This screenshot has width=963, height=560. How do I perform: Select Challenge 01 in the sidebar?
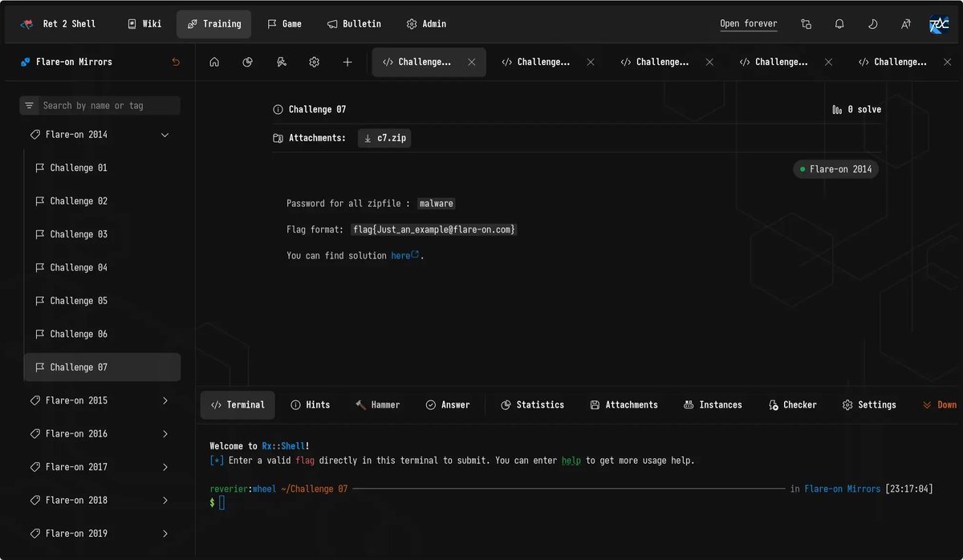coord(102,168)
